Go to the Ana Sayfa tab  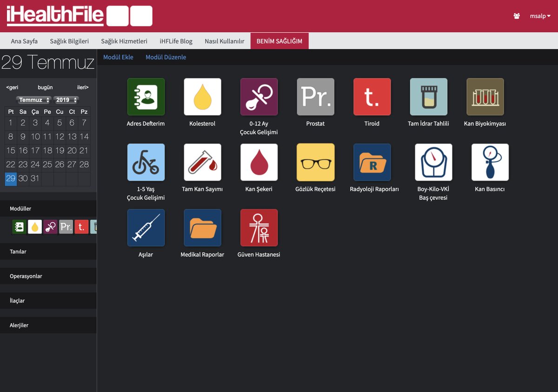(x=24, y=41)
